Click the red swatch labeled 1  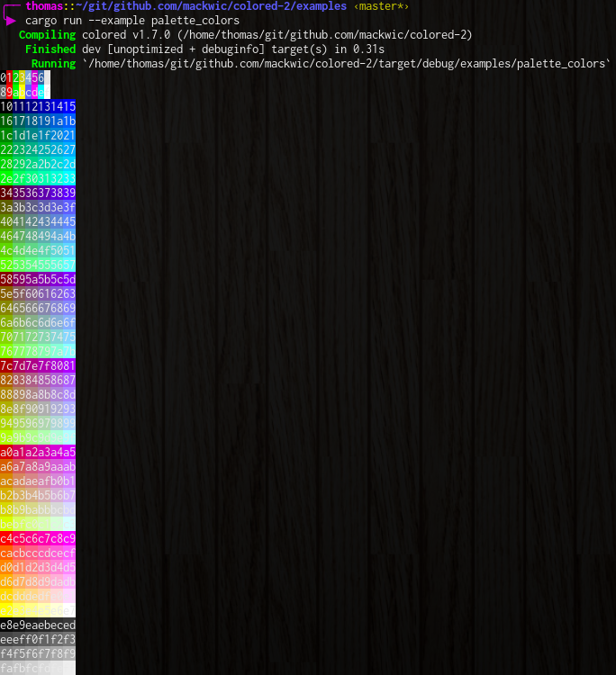click(x=10, y=77)
